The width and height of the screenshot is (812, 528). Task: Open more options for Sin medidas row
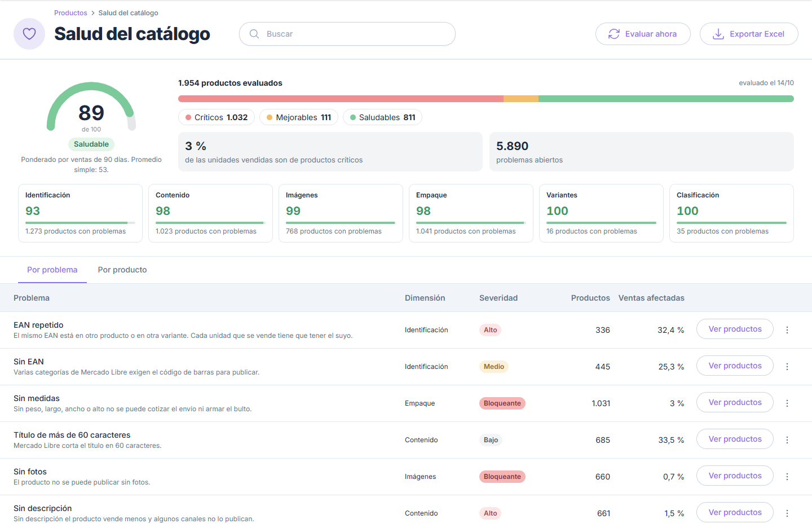pyautogui.click(x=787, y=403)
